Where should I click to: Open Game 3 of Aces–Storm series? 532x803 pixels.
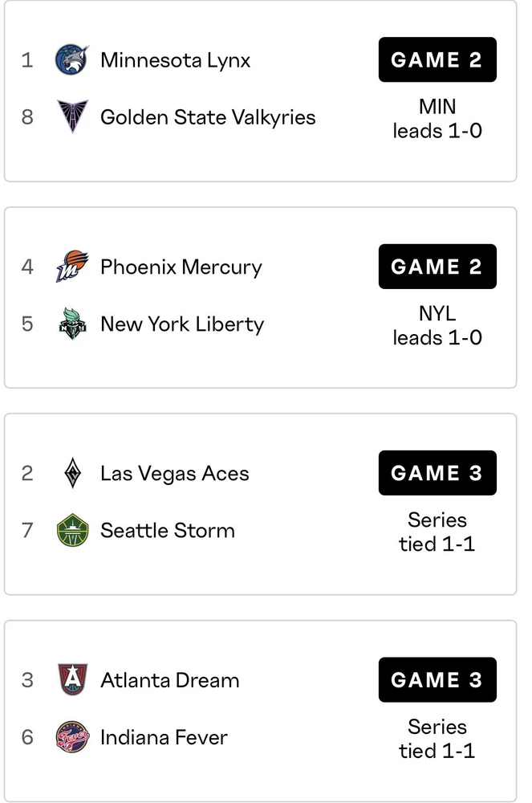pyautogui.click(x=437, y=474)
